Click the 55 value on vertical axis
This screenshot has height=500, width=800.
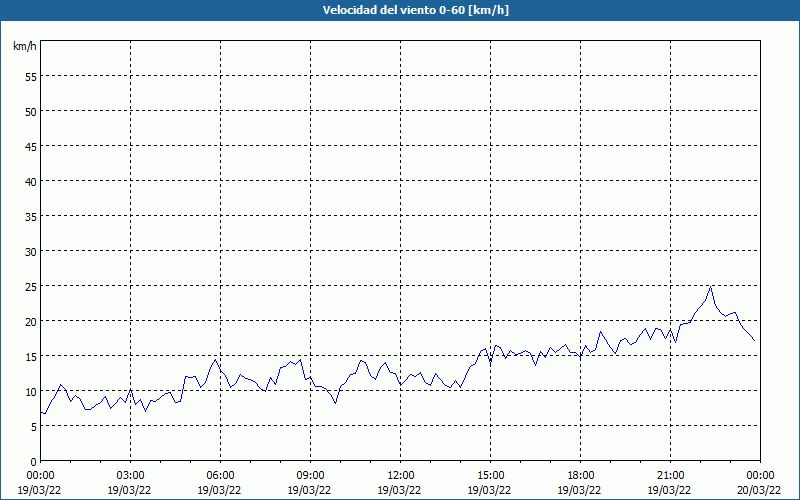pos(31,77)
